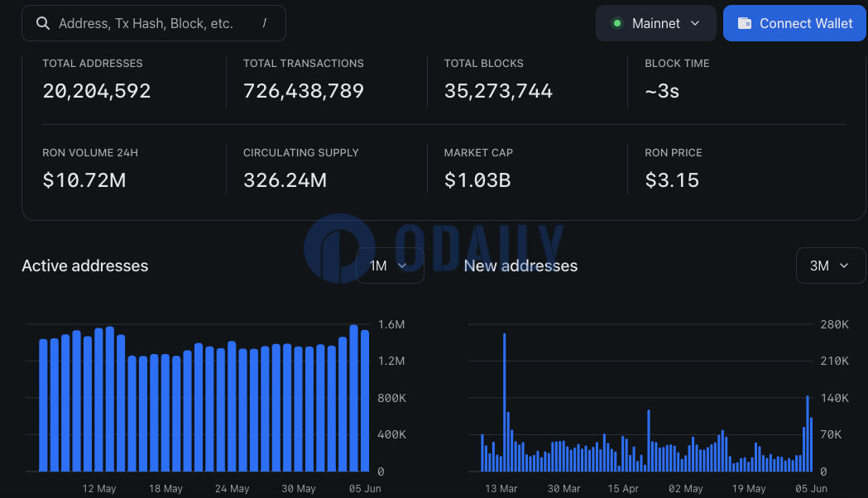This screenshot has width=868, height=498.
Task: Click the Connect Wallet button
Action: click(x=794, y=23)
